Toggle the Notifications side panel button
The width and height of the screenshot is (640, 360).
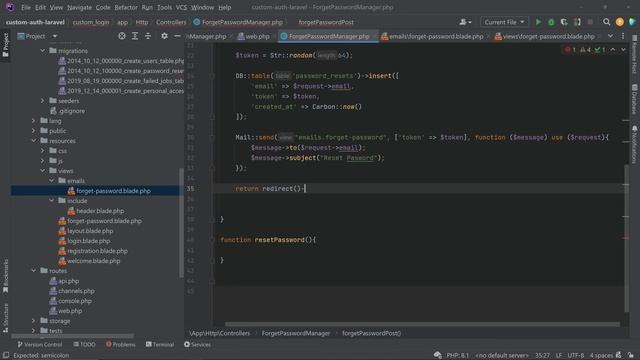[x=634, y=144]
